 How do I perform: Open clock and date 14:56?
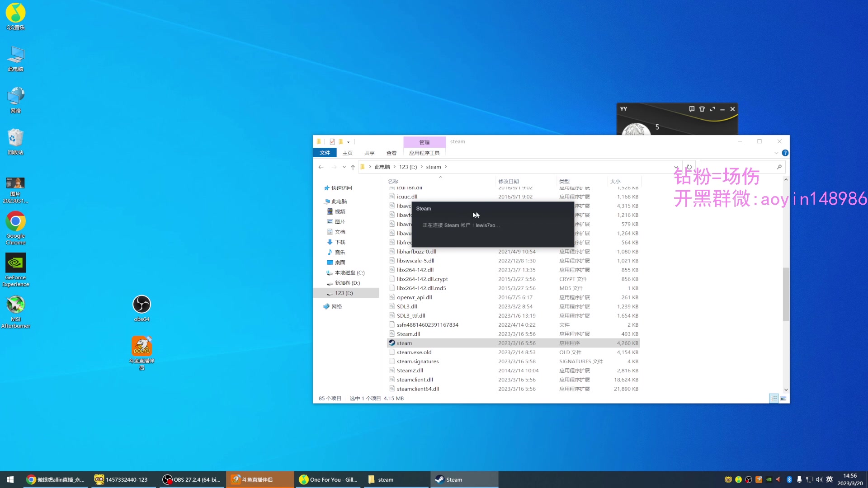(850, 479)
